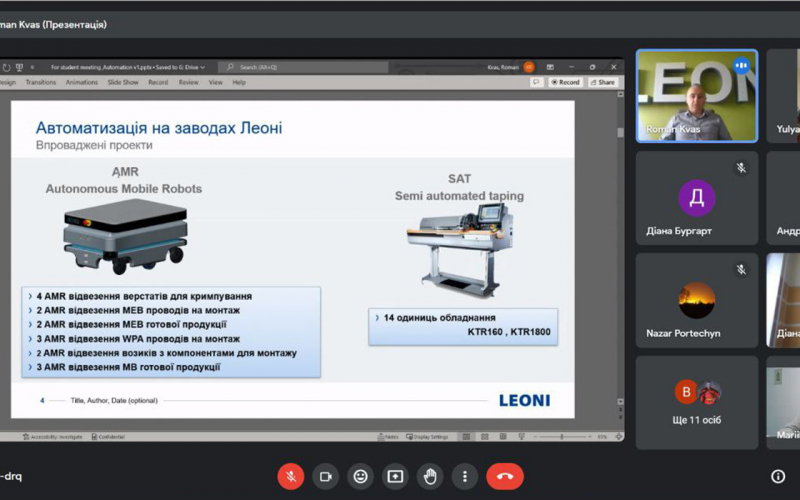Click '2 AMR відвезення MEB проводів на монтаж' line
Viewport: 800px width, 500px height.
click(x=138, y=310)
